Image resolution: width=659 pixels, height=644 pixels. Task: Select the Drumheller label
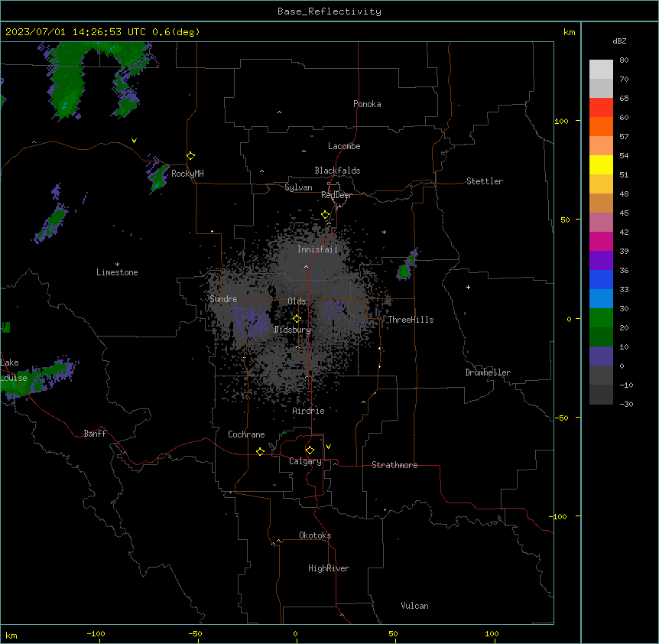(x=488, y=372)
